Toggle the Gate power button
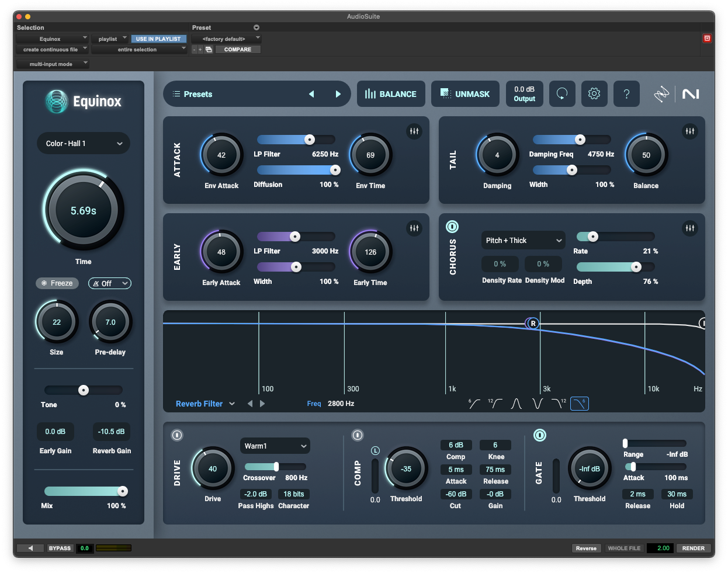Image resolution: width=728 pixels, height=573 pixels. (540, 435)
